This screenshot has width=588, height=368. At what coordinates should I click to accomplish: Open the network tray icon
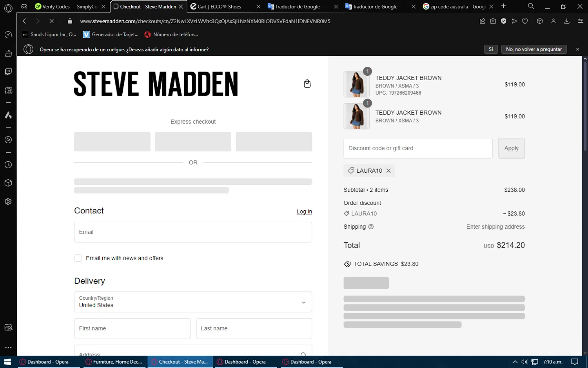pyautogui.click(x=535, y=362)
